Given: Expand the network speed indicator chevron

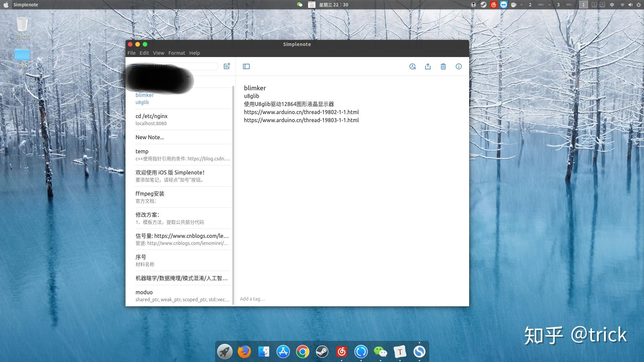Looking at the screenshot, I should point(549,5).
